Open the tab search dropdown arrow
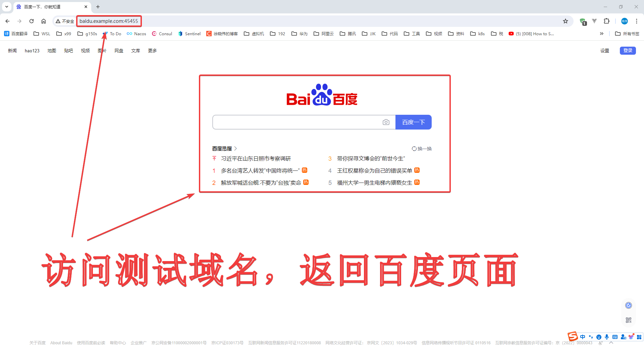This screenshot has width=644, height=349. pyautogui.click(x=7, y=7)
